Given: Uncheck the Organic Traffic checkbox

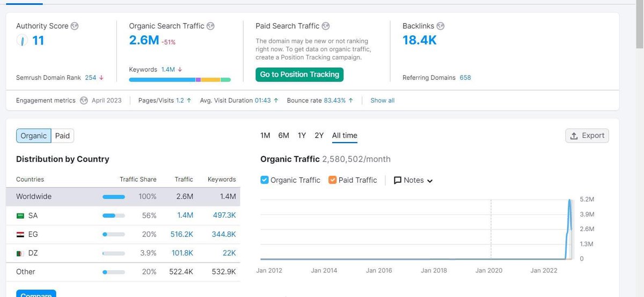Looking at the screenshot, I should click(265, 180).
